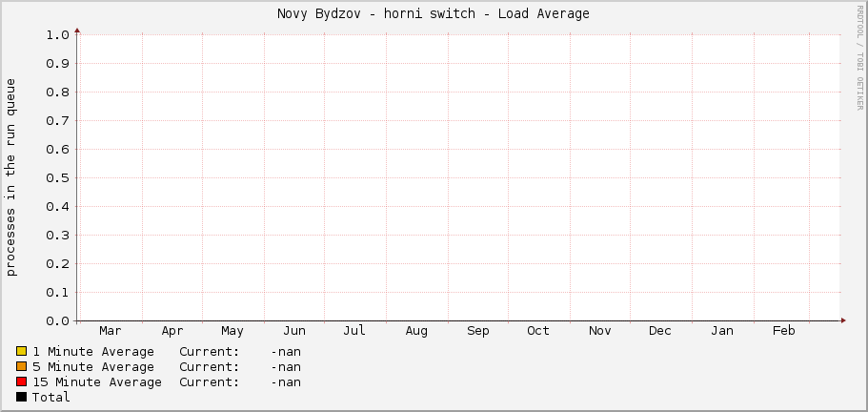Click the 'Jun' month label on x-axis
The width and height of the screenshot is (868, 412).
click(x=294, y=331)
